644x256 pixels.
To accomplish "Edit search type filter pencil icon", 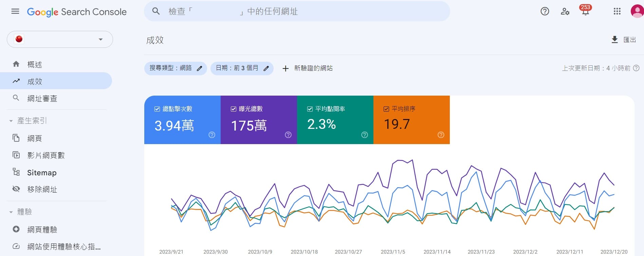I will pyautogui.click(x=200, y=68).
